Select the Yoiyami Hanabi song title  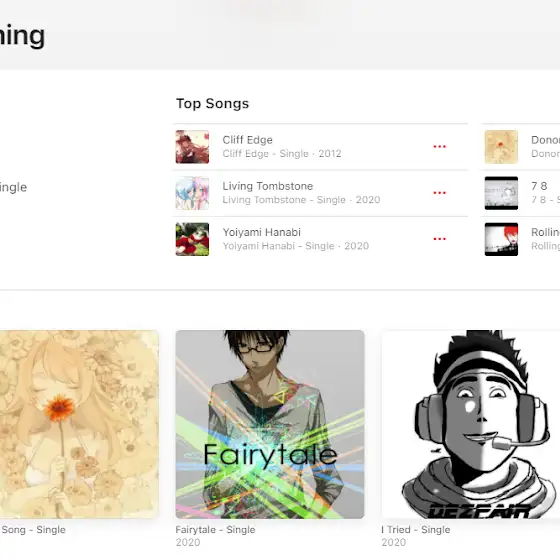[261, 232]
